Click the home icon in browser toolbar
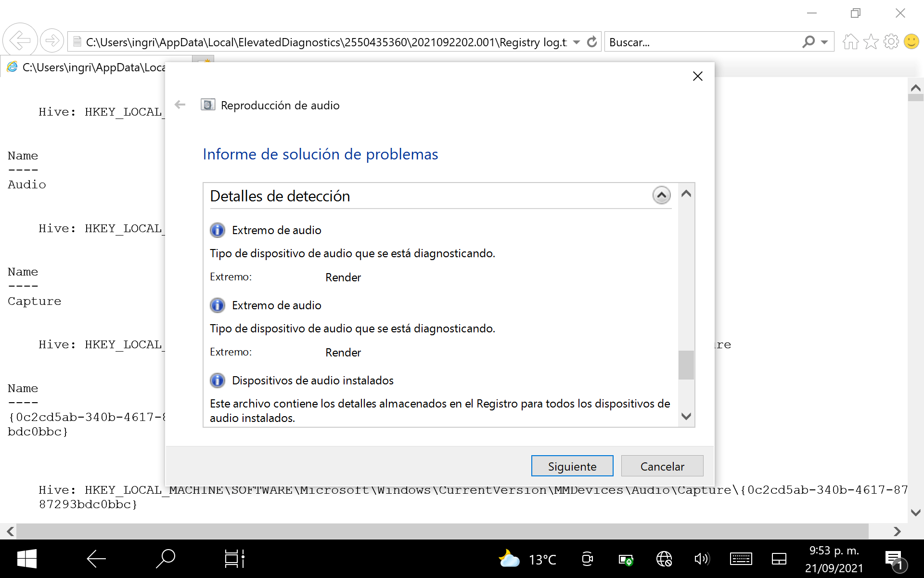Image resolution: width=924 pixels, height=578 pixels. coord(850,42)
